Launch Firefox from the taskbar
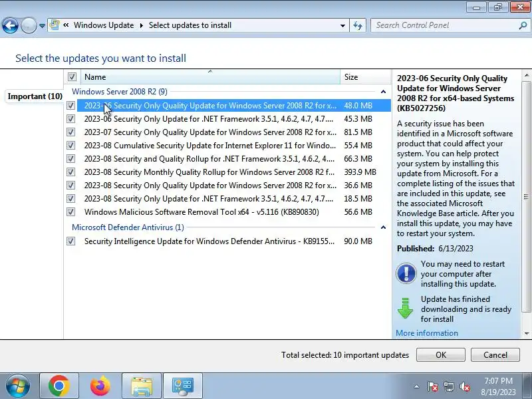Image resolution: width=532 pixels, height=399 pixels. 100,386
